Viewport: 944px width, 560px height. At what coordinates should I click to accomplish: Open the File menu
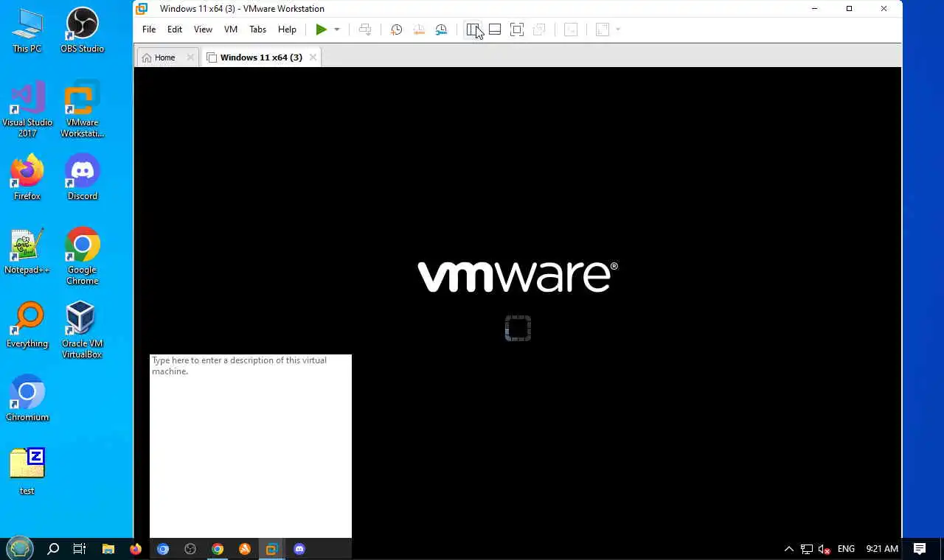click(149, 29)
